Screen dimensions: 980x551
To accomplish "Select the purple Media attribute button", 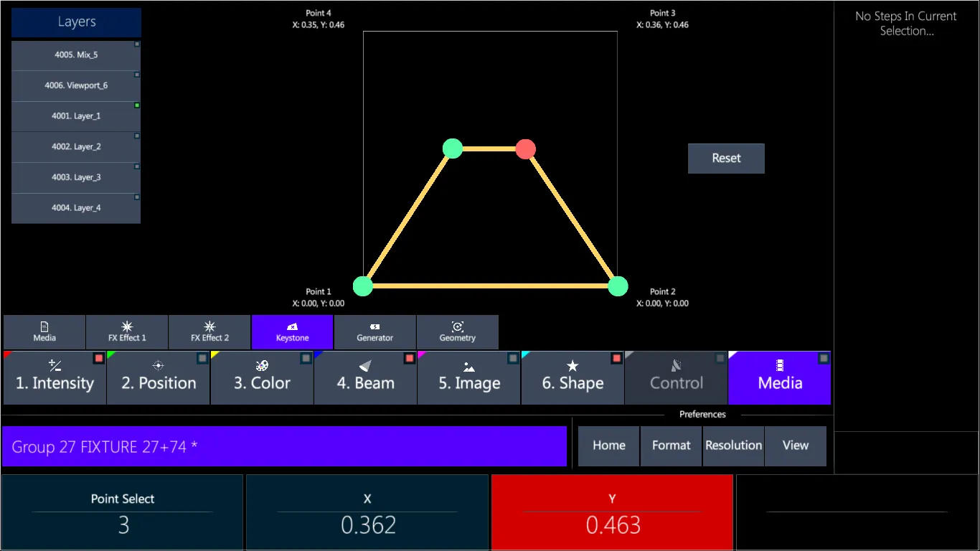I will [780, 378].
